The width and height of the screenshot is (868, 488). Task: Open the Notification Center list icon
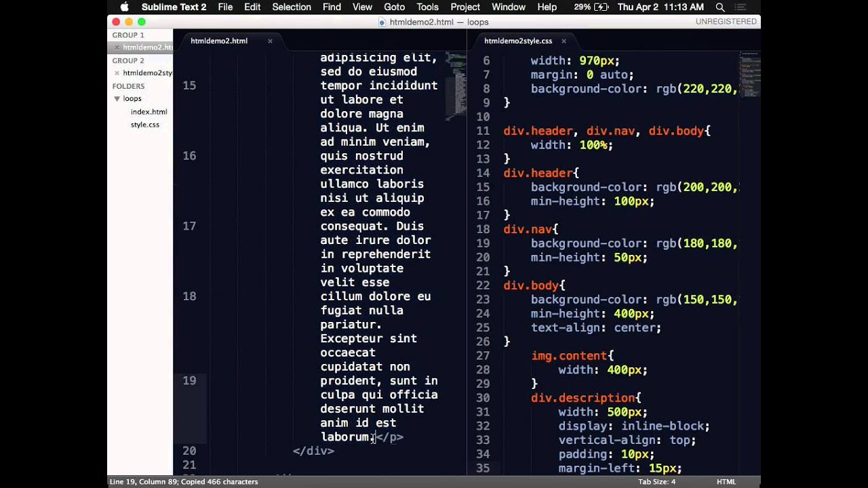click(741, 7)
